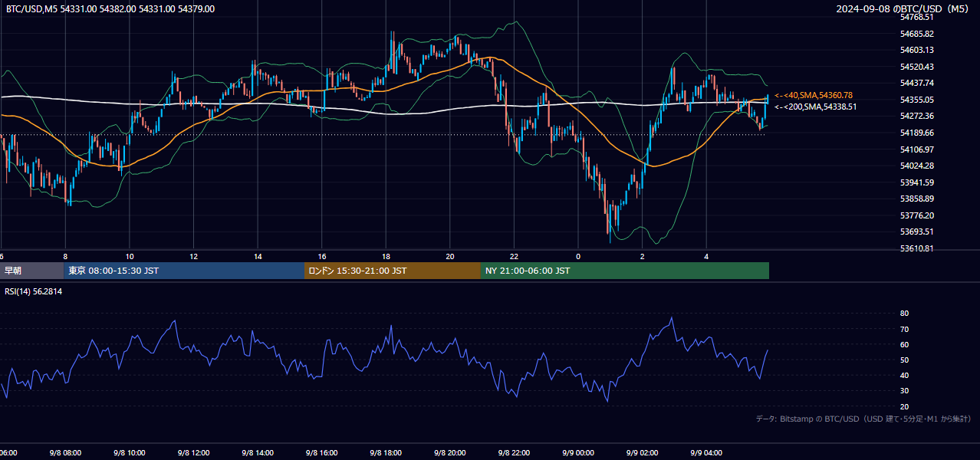Click RSI axis level 60

point(905,344)
